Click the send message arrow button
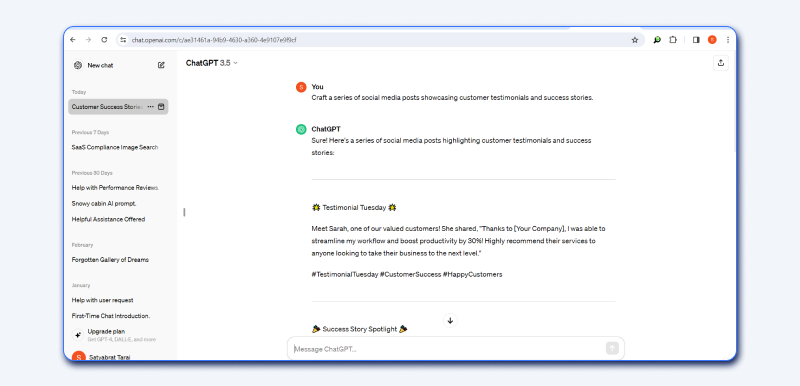800x386 pixels. 612,348
